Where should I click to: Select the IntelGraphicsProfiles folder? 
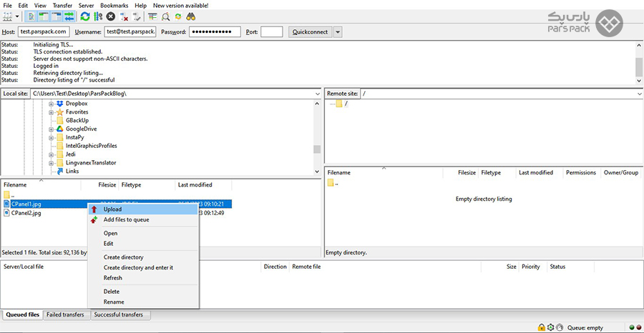pos(91,146)
